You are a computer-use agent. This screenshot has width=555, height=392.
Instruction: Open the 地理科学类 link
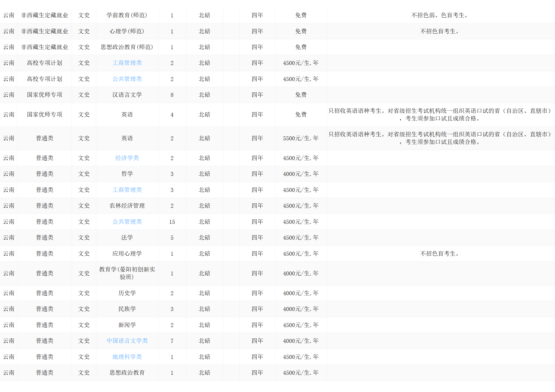(127, 357)
